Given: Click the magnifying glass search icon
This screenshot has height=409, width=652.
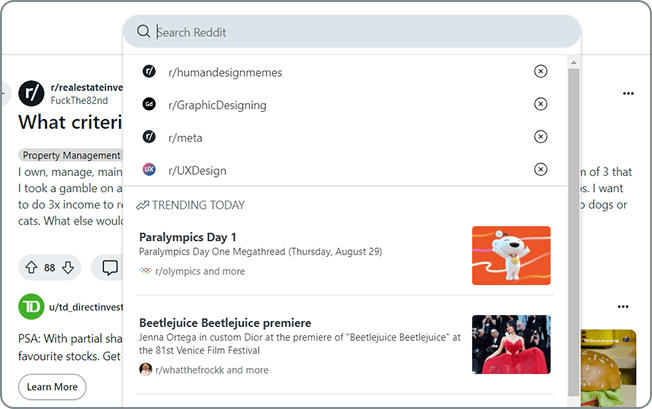Looking at the screenshot, I should click(x=143, y=31).
